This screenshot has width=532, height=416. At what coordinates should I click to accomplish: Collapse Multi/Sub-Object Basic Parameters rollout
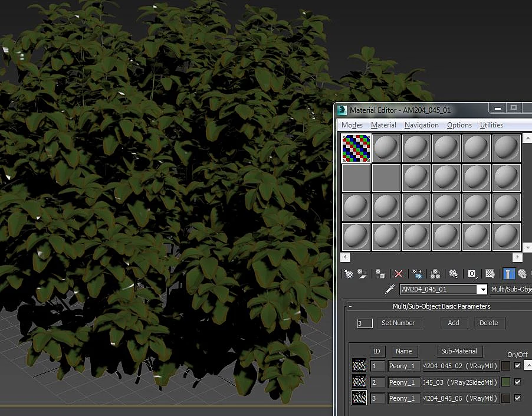[350, 306]
